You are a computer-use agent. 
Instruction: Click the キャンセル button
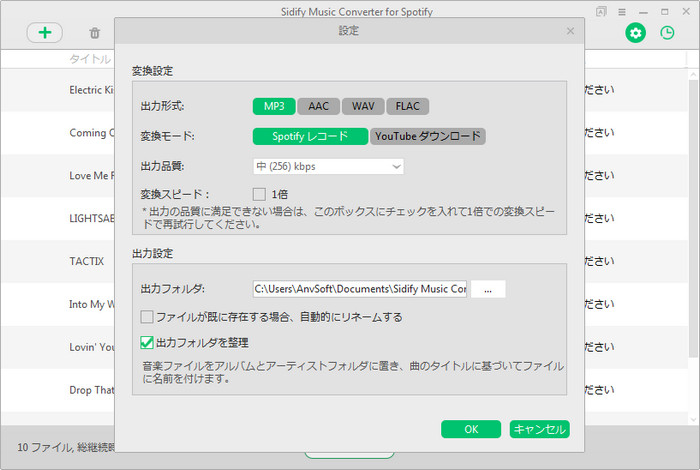540,429
